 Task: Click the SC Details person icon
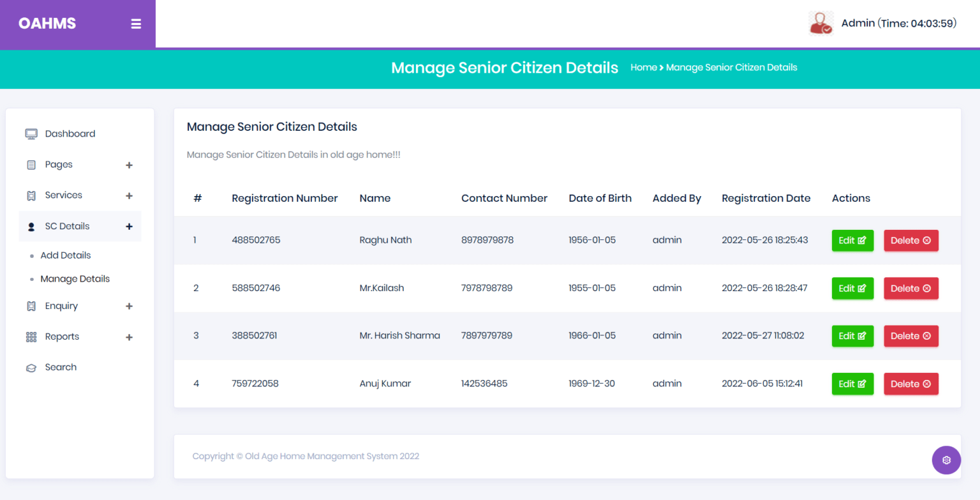pyautogui.click(x=31, y=226)
